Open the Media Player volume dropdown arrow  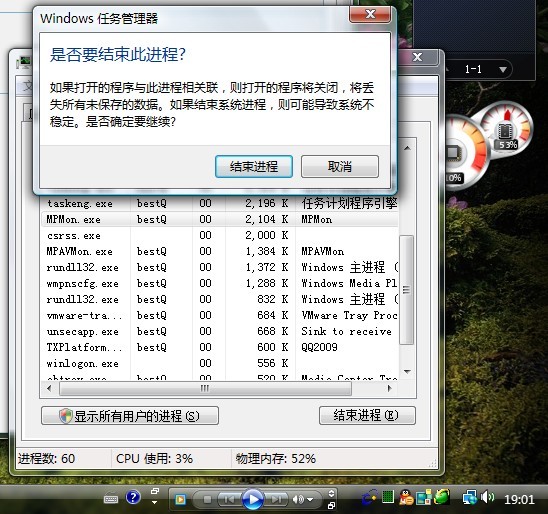pos(310,500)
